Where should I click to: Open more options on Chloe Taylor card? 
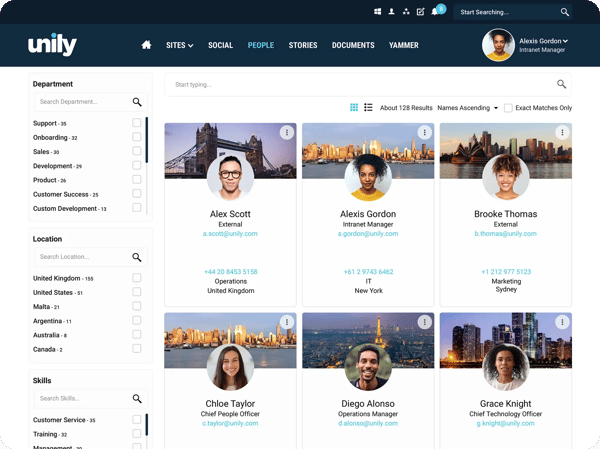tap(287, 322)
